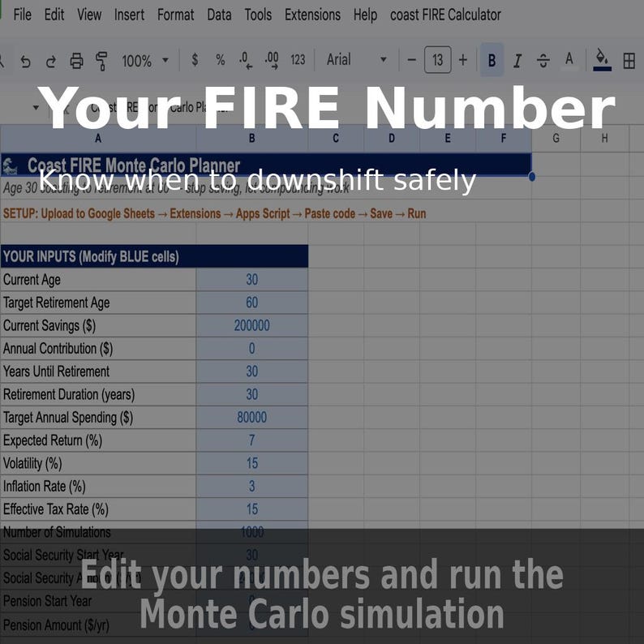Select the Current Savings value 200000
This screenshot has width=644, height=644.
coord(251,326)
